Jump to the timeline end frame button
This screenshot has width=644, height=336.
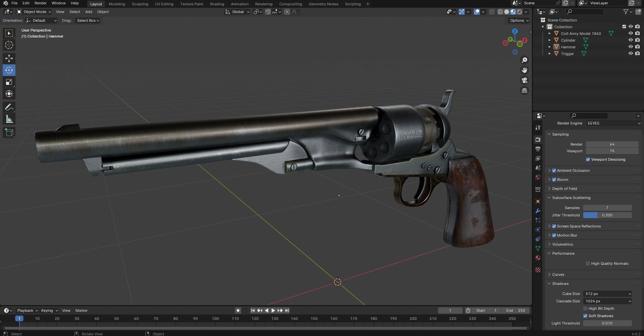(287, 310)
